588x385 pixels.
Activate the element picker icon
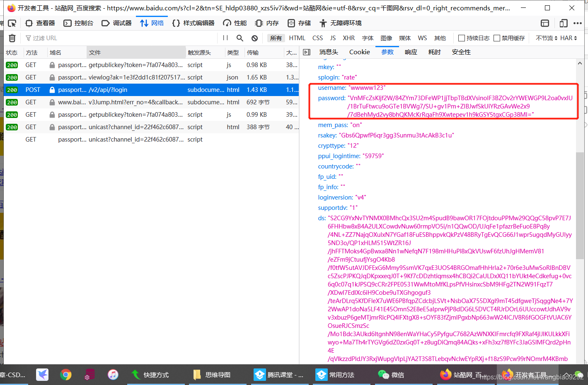pos(12,23)
